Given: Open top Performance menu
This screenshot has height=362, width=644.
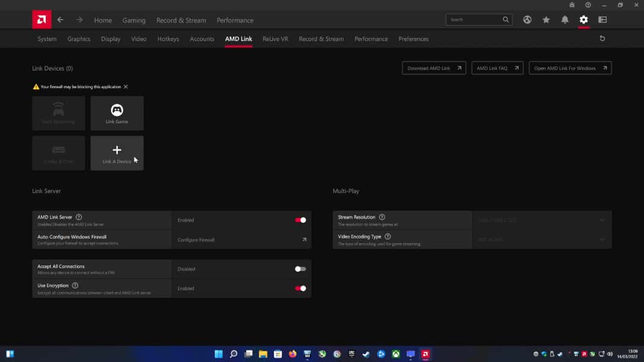Looking at the screenshot, I should tap(235, 20).
